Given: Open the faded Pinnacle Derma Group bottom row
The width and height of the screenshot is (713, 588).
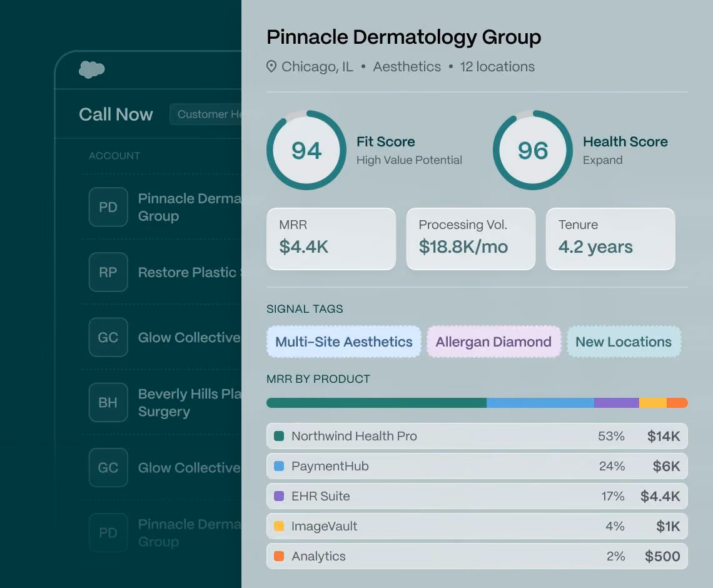Looking at the screenshot, I should tap(161, 532).
